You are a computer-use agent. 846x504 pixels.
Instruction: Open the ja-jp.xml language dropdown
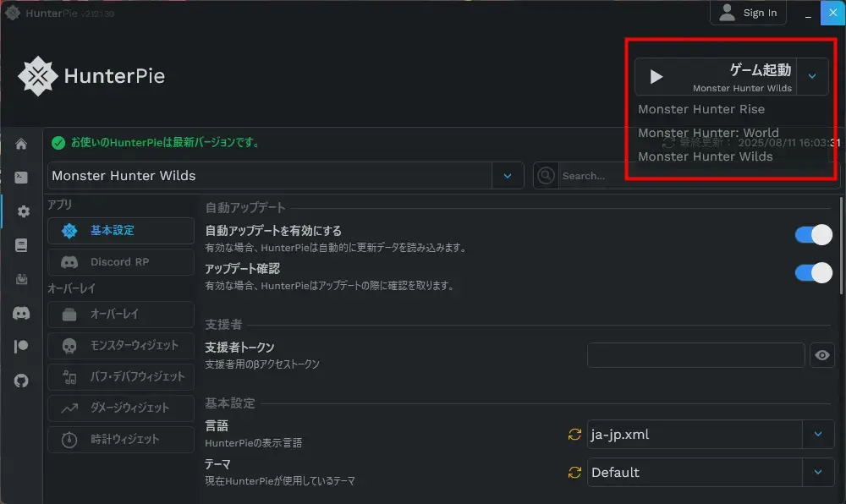(x=711, y=435)
